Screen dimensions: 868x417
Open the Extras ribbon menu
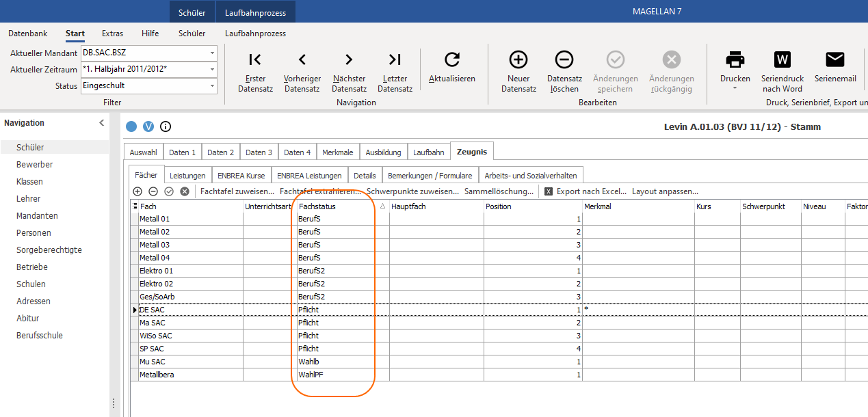113,33
